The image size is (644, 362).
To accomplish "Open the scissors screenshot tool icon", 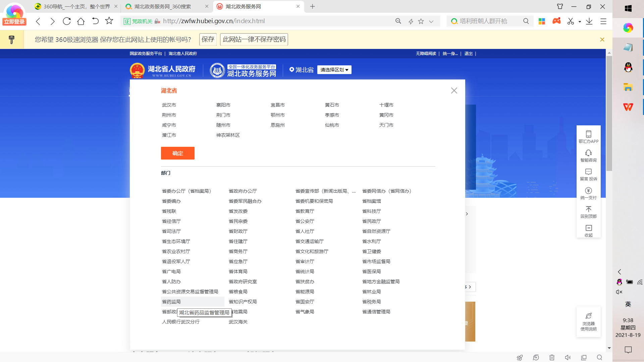I will [571, 21].
